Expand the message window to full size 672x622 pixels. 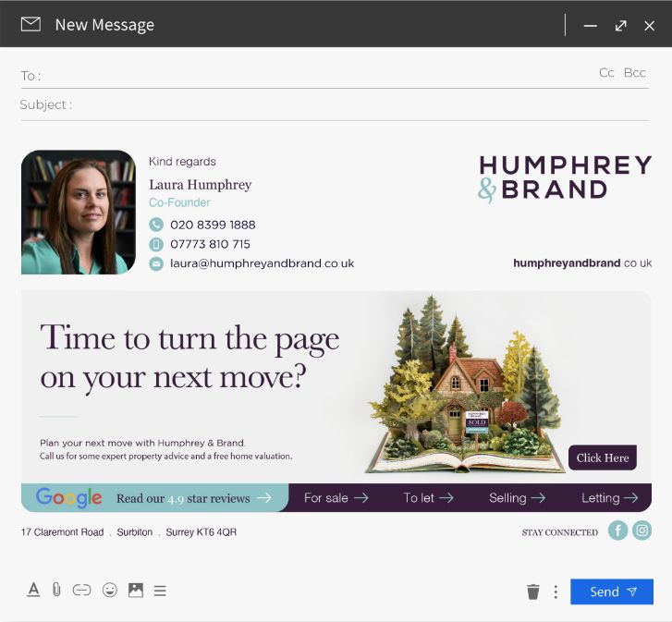point(620,26)
